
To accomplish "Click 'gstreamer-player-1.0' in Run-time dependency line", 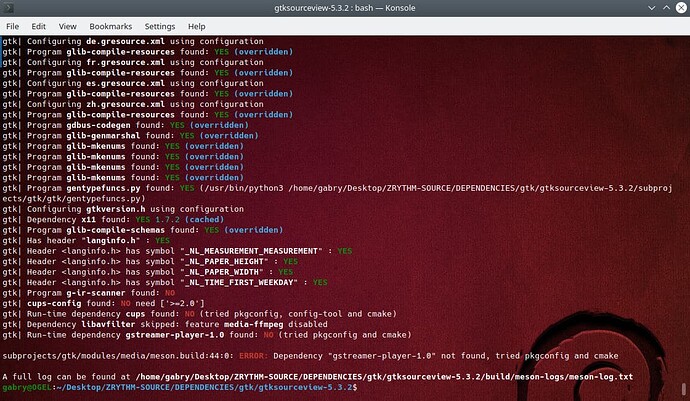I will [x=175, y=335].
